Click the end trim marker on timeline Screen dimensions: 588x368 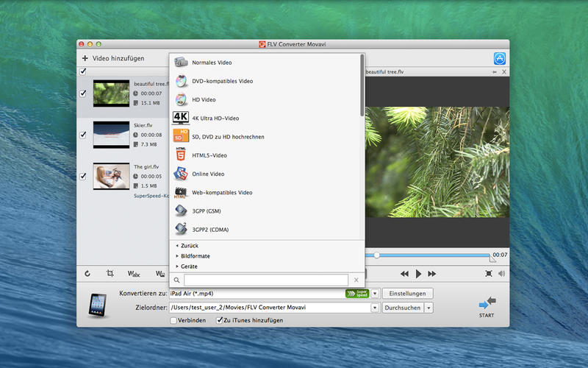[492, 259]
